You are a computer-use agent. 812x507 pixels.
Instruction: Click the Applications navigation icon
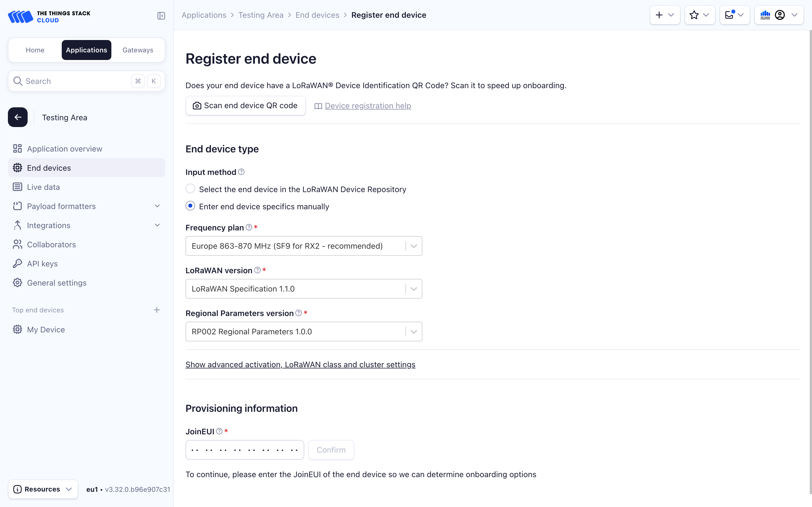tap(87, 50)
